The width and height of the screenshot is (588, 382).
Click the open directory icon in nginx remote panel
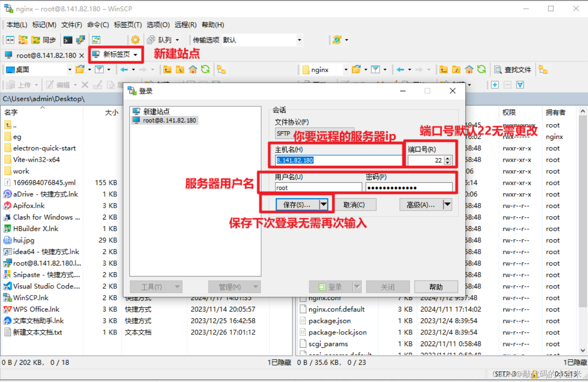(356, 70)
